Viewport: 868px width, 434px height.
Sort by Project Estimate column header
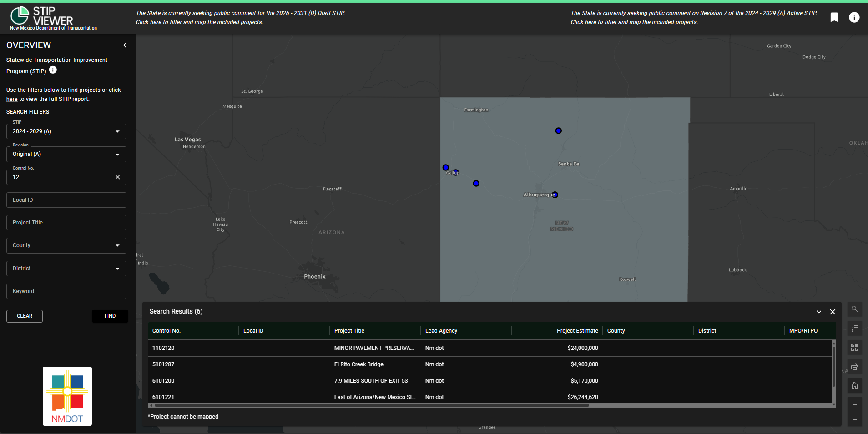(x=557, y=331)
